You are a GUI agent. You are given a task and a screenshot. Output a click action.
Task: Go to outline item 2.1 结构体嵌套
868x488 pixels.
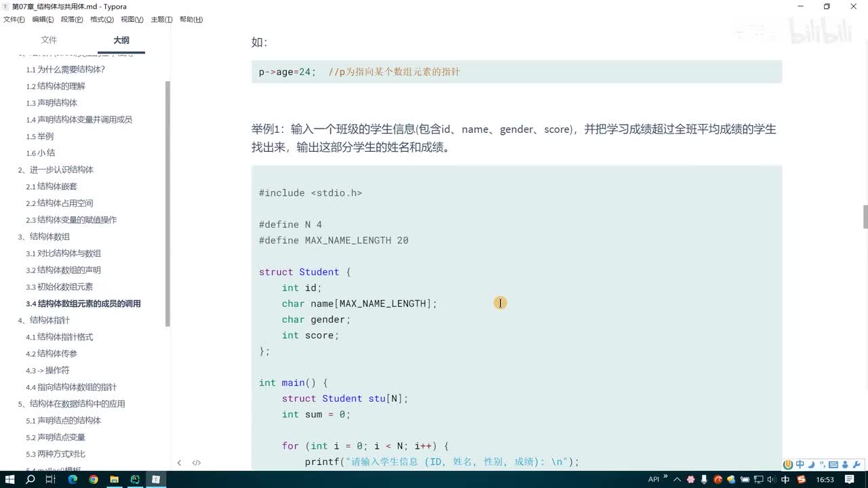coord(52,186)
